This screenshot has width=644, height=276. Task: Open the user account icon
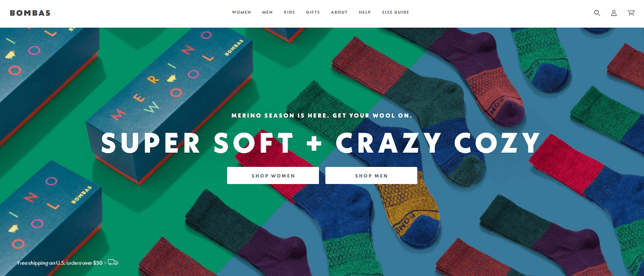(x=614, y=13)
